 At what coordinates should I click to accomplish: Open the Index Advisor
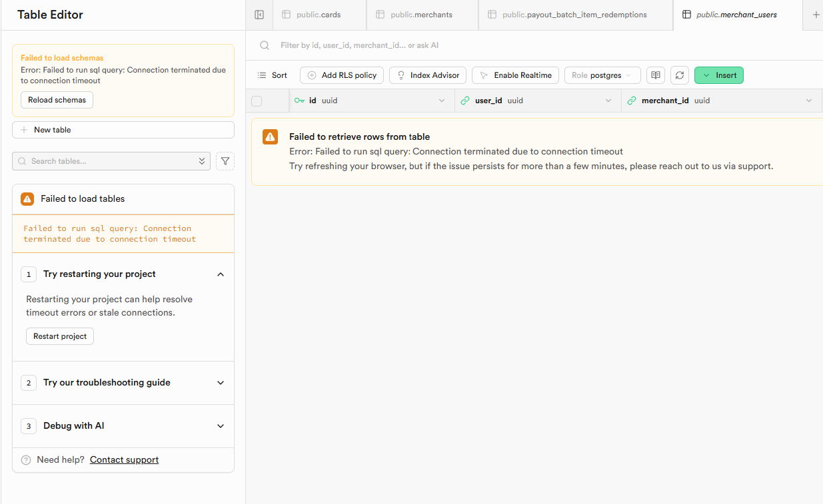click(428, 75)
